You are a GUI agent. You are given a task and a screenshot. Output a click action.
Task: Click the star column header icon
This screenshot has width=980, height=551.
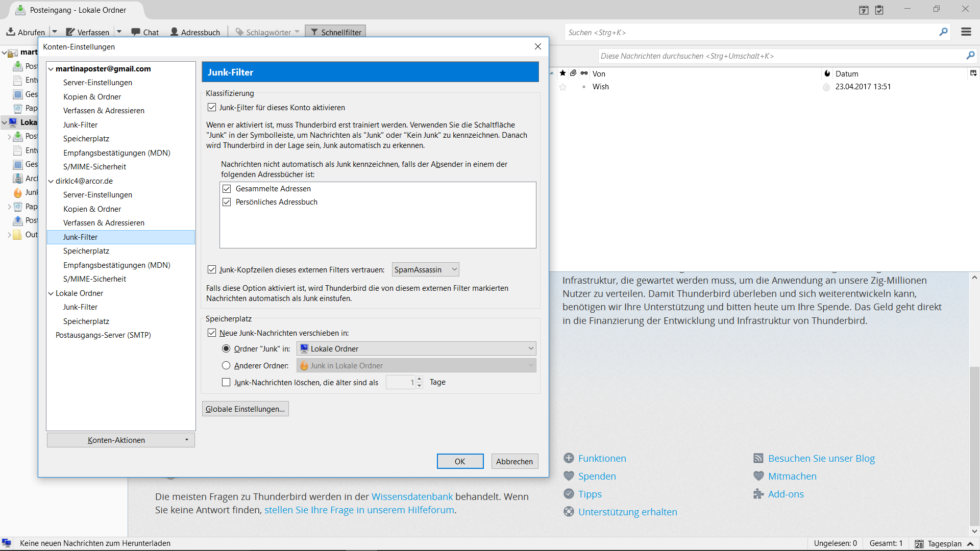562,73
